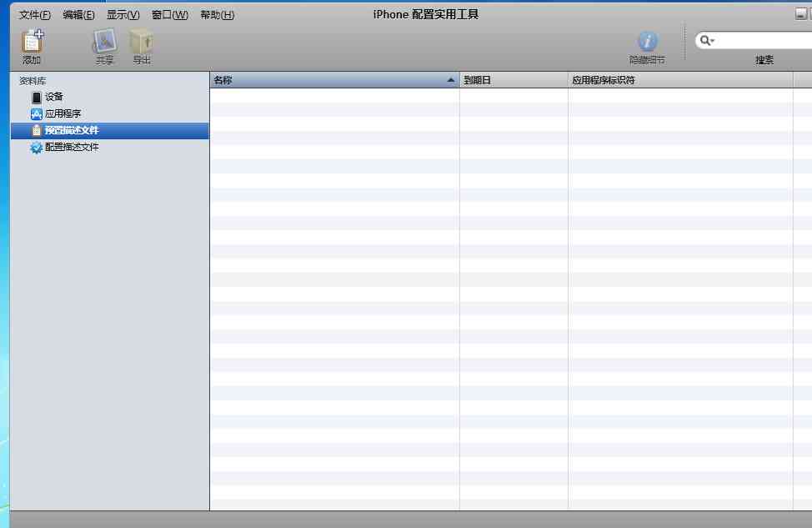
Task: Sort by 应用程序标识符 column header
Action: (680, 80)
